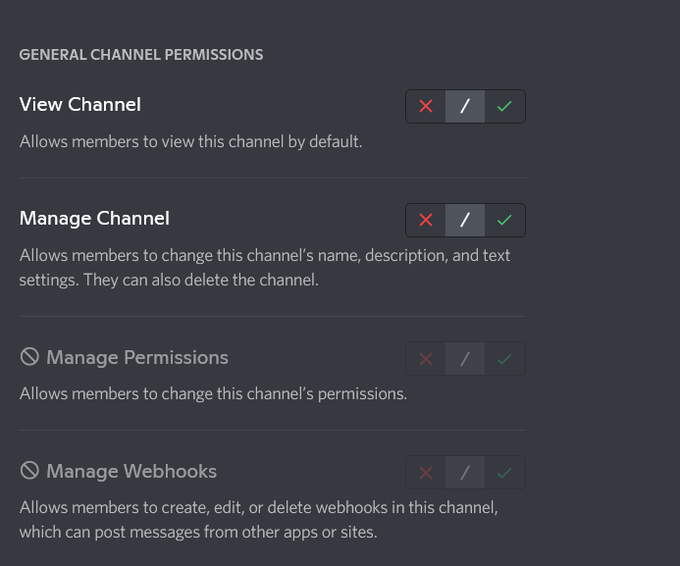Click the neutral slash for Manage Webhooks
Viewport: 680px width, 566px height.
[x=465, y=472]
